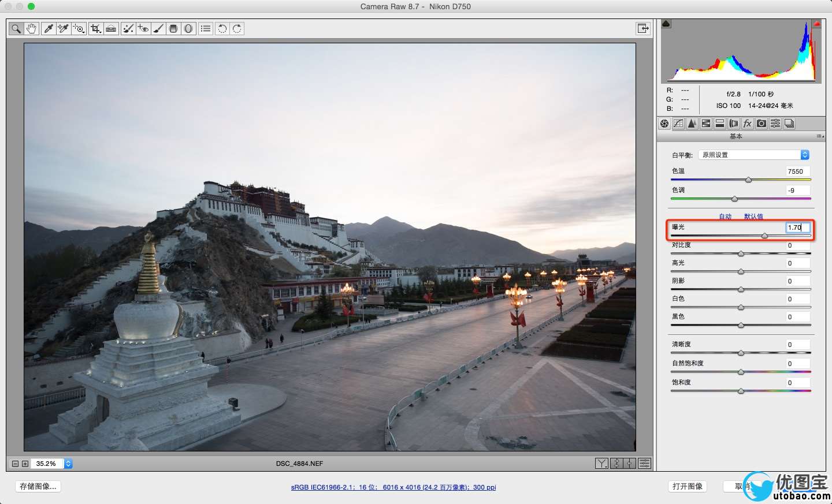Toggle full screen mode icon

coord(643,28)
